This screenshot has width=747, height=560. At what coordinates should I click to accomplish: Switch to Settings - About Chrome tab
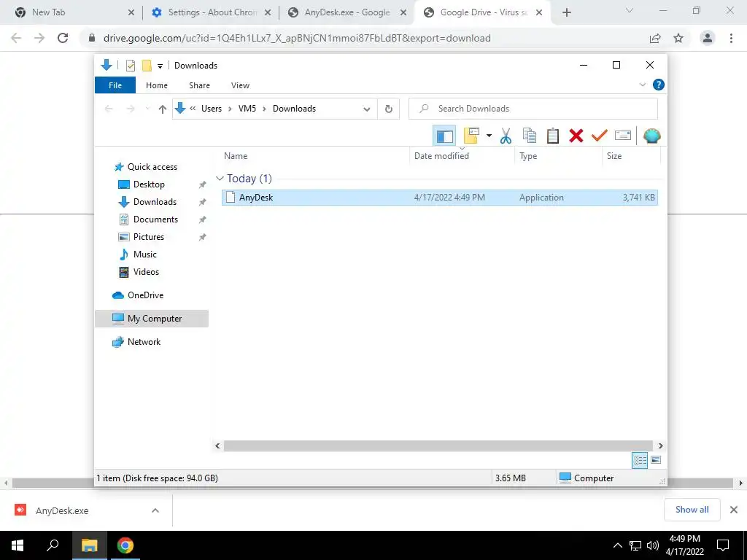coord(211,12)
